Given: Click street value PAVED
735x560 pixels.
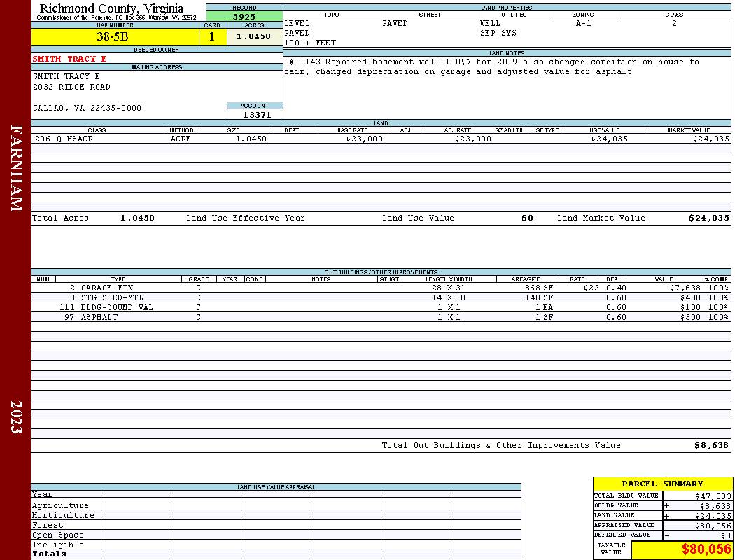Looking at the screenshot, I should click(x=395, y=23).
